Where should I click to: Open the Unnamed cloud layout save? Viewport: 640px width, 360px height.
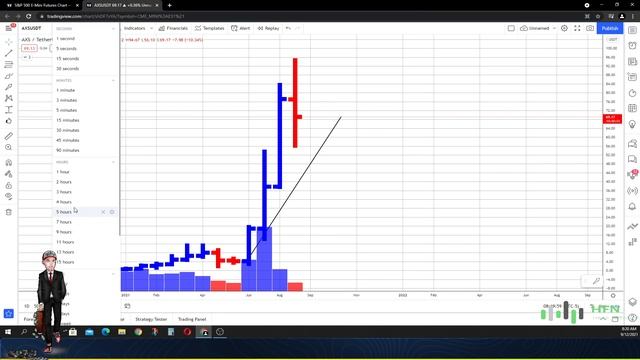535,28
